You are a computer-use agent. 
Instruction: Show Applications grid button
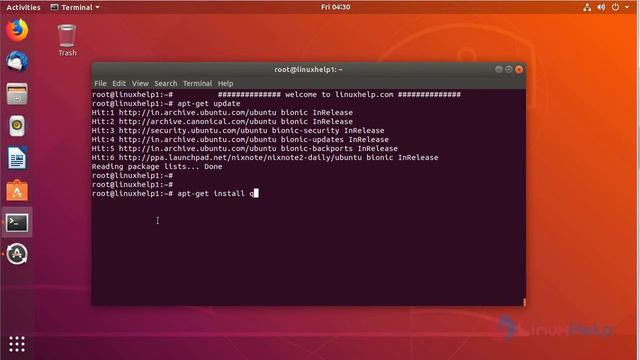[x=17, y=344]
